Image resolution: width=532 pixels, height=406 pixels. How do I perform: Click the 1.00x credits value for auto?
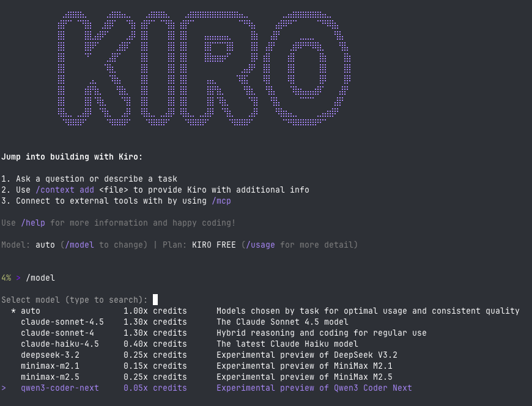click(x=155, y=311)
